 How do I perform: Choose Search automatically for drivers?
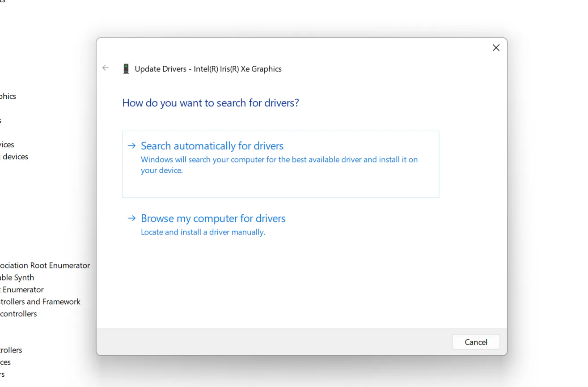pyautogui.click(x=280, y=164)
